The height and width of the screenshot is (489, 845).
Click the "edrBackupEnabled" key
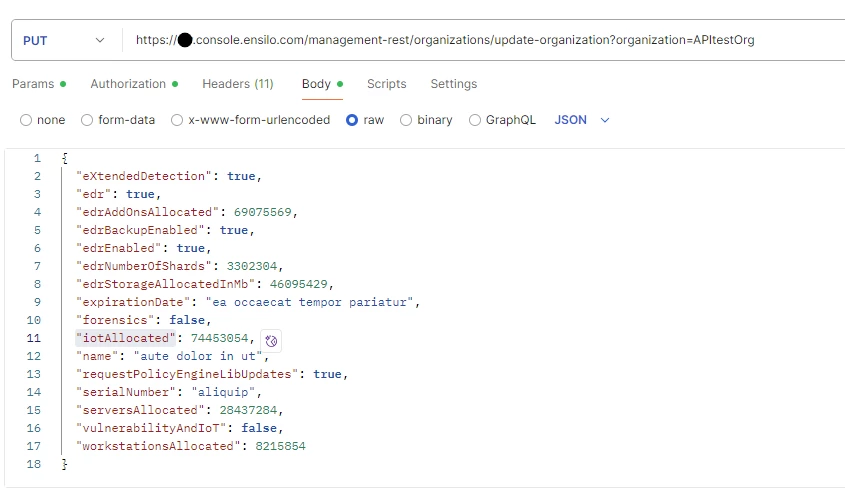(140, 230)
